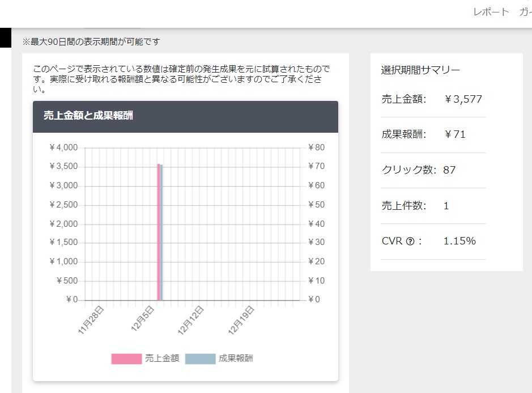Select the 1.15% CVR value

pos(459,241)
